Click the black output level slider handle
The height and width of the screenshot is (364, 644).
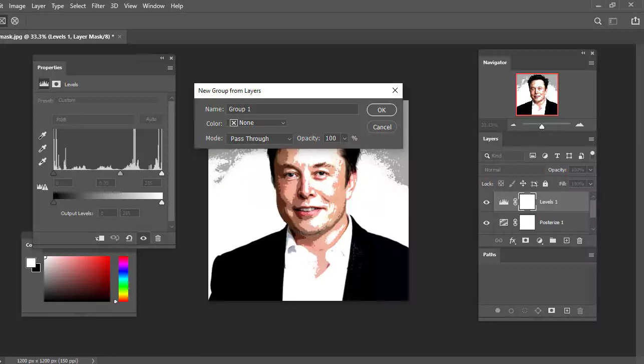54,203
